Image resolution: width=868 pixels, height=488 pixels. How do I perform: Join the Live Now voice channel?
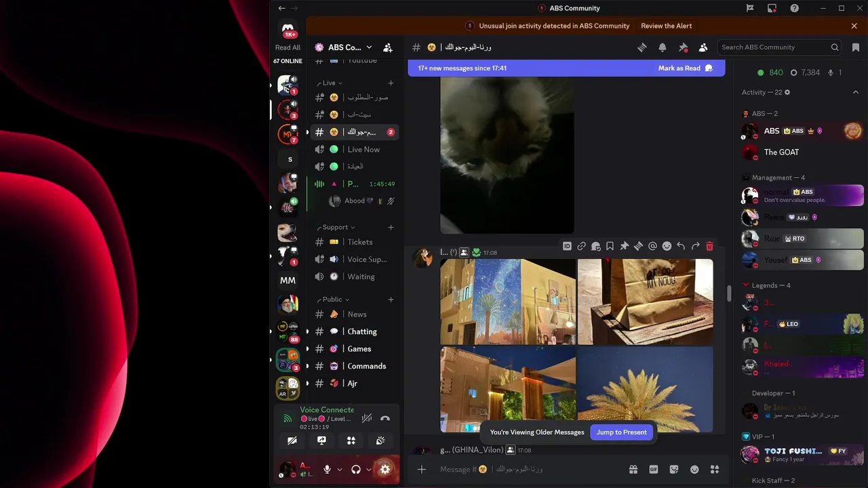pos(355,149)
